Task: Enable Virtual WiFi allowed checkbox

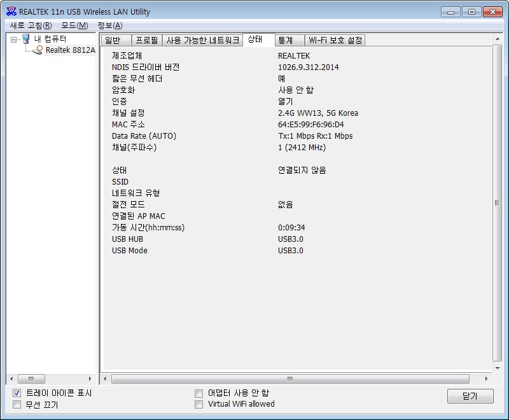Action: [x=199, y=404]
